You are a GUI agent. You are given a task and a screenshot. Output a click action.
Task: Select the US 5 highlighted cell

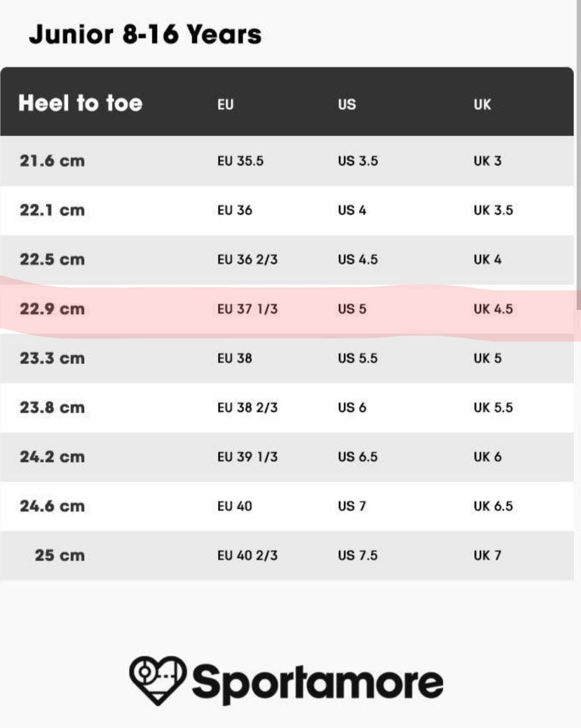[352, 309]
